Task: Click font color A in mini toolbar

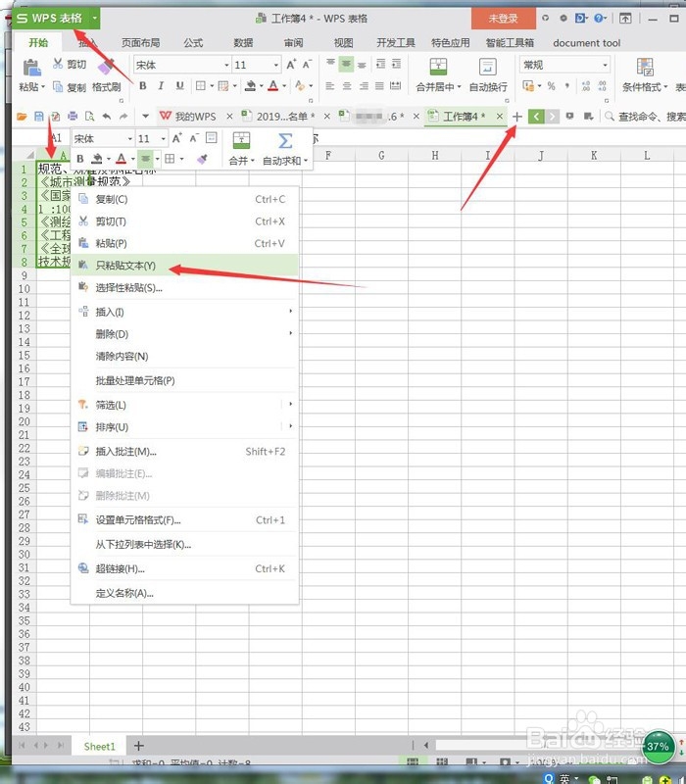Action: click(121, 159)
